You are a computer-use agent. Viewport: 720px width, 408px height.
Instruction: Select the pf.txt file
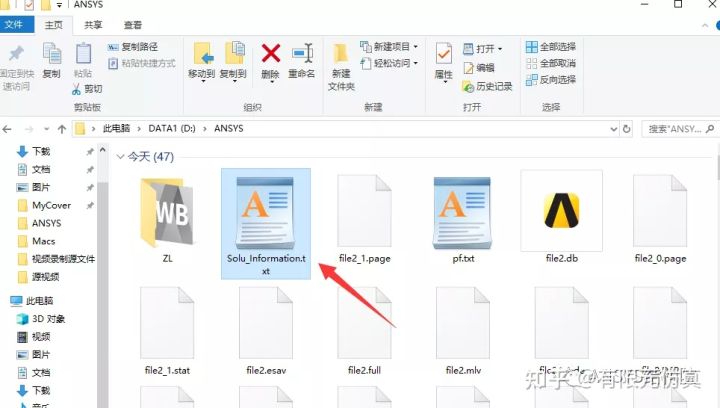(x=463, y=219)
